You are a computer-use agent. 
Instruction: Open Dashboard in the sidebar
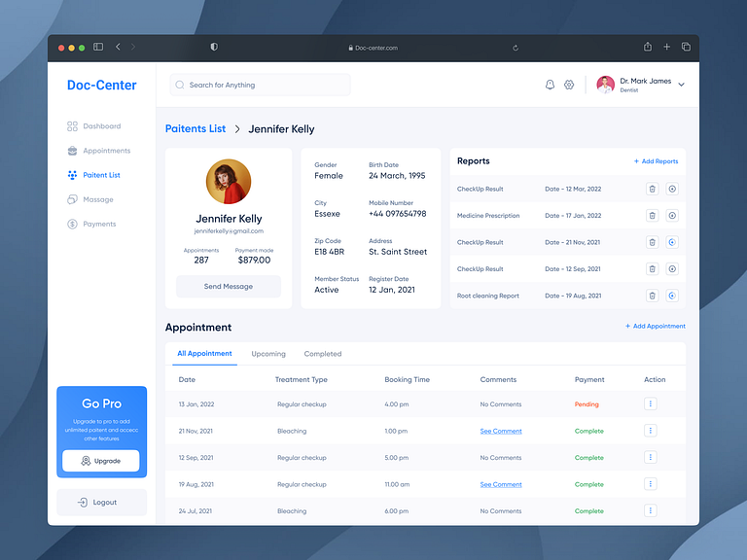(93, 126)
